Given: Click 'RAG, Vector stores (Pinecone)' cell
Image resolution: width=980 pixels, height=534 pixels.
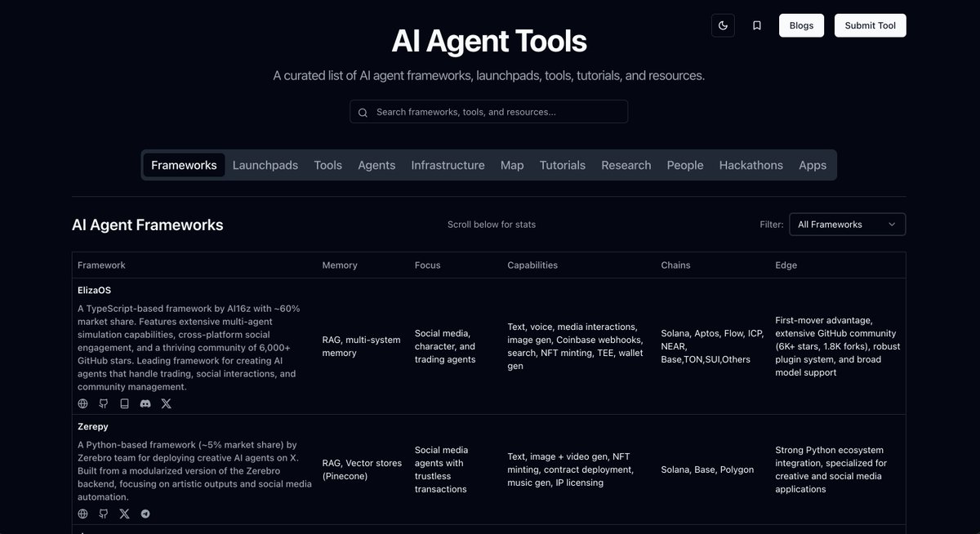Looking at the screenshot, I should pyautogui.click(x=363, y=469).
